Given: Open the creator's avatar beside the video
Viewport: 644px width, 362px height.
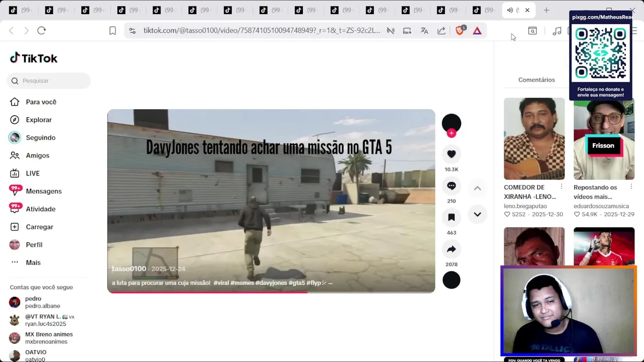Looking at the screenshot, I should point(451,123).
